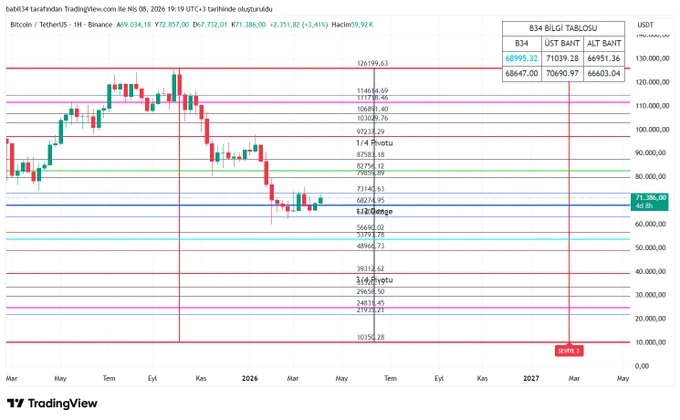Click the 1/4 Pivotu label
This screenshot has height=420, width=680.
tap(374, 143)
